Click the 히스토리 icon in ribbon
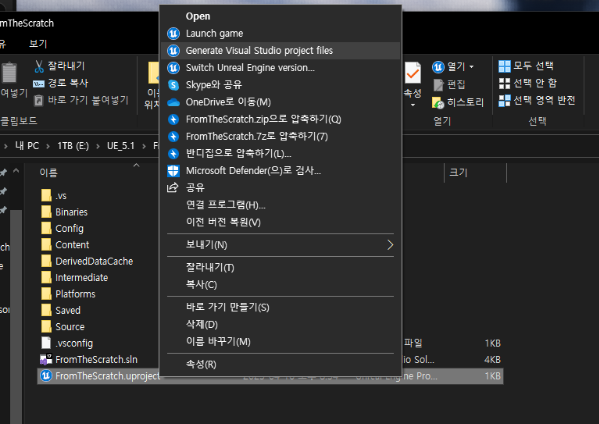Image resolution: width=599 pixels, height=424 pixels. 438,102
